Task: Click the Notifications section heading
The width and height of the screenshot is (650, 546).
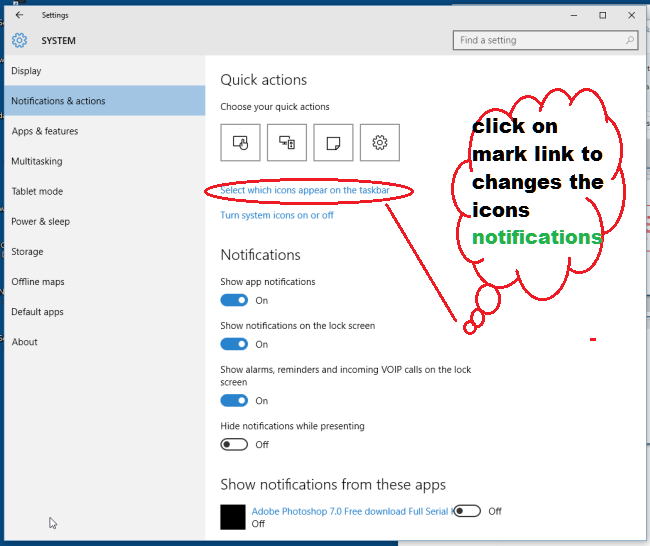Action: click(x=260, y=255)
